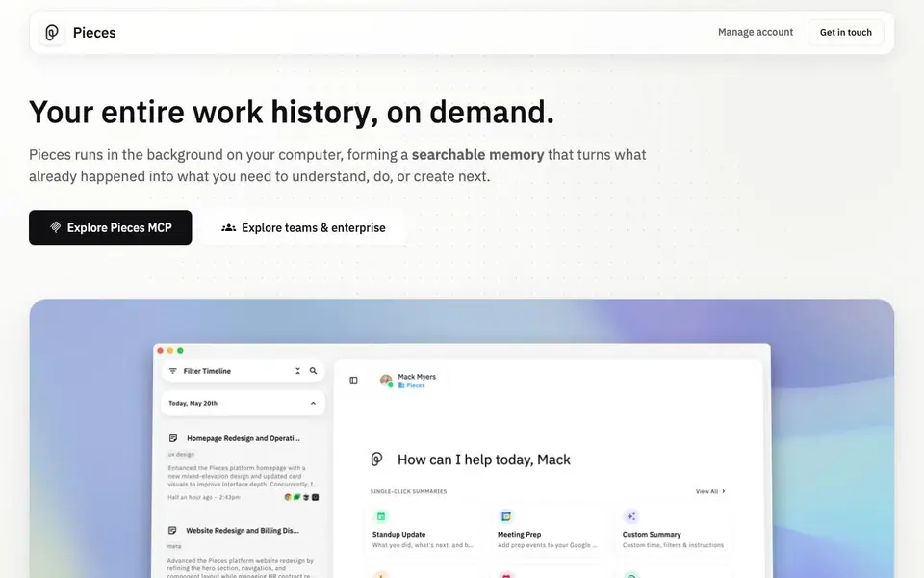This screenshot has height=578, width=924.
Task: Click the Get in touch button
Action: 845,33
